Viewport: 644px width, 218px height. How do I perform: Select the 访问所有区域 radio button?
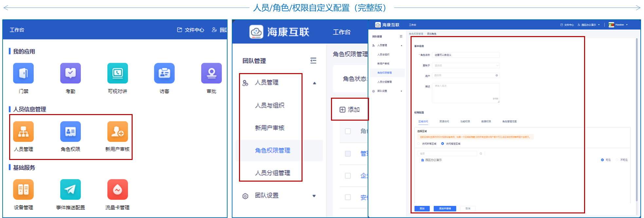pos(419,144)
